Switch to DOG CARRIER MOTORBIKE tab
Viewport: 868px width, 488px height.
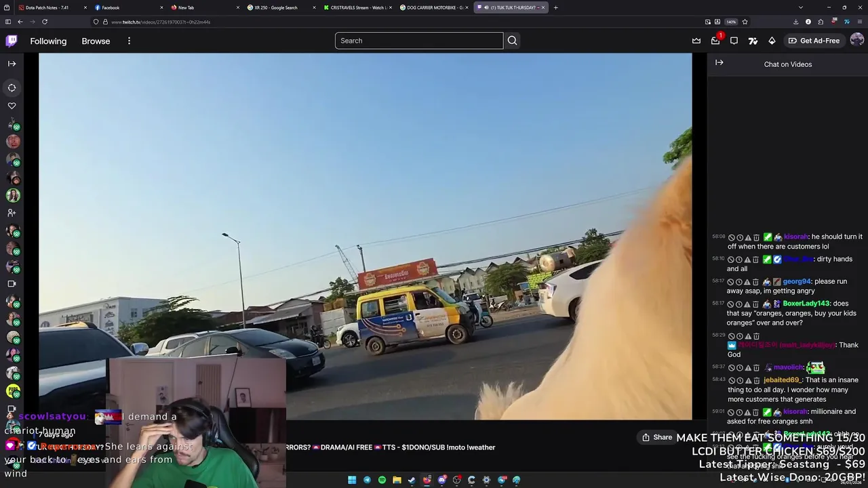tap(433, 7)
